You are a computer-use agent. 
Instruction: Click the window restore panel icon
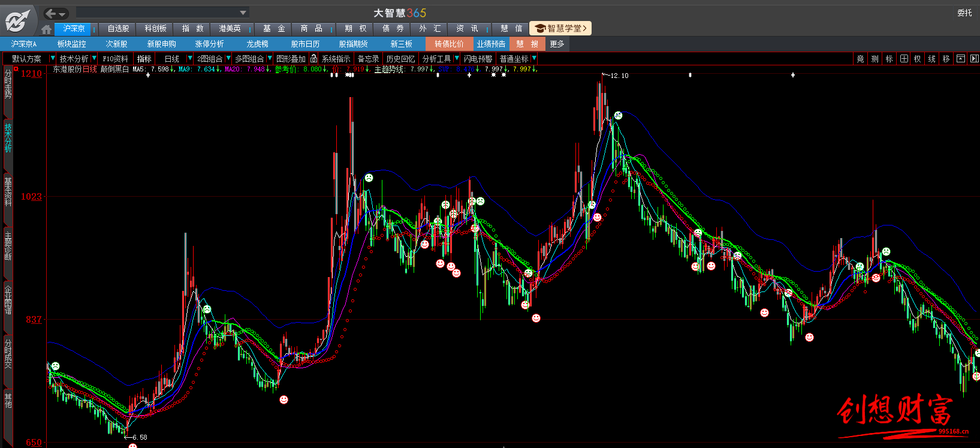(x=961, y=59)
